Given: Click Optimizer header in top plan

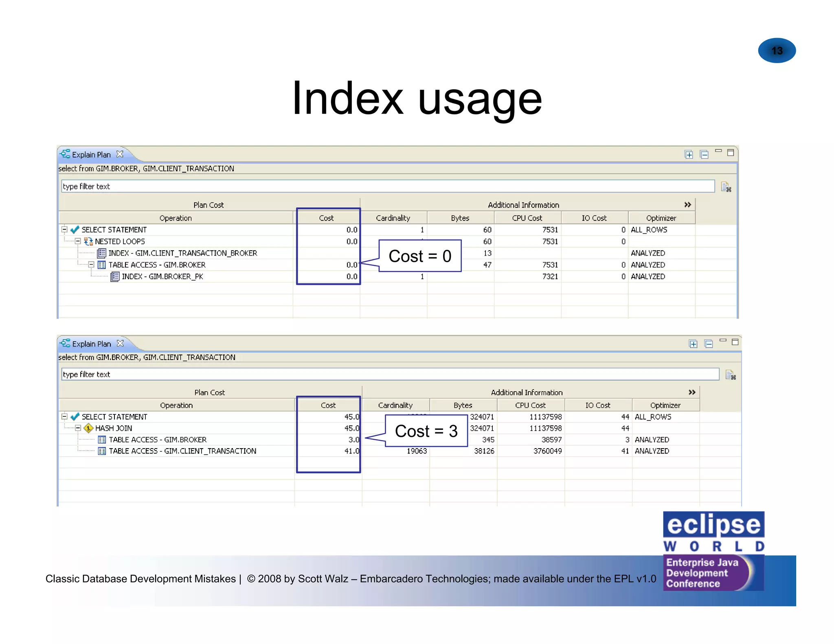Looking at the screenshot, I should pyautogui.click(x=661, y=218).
